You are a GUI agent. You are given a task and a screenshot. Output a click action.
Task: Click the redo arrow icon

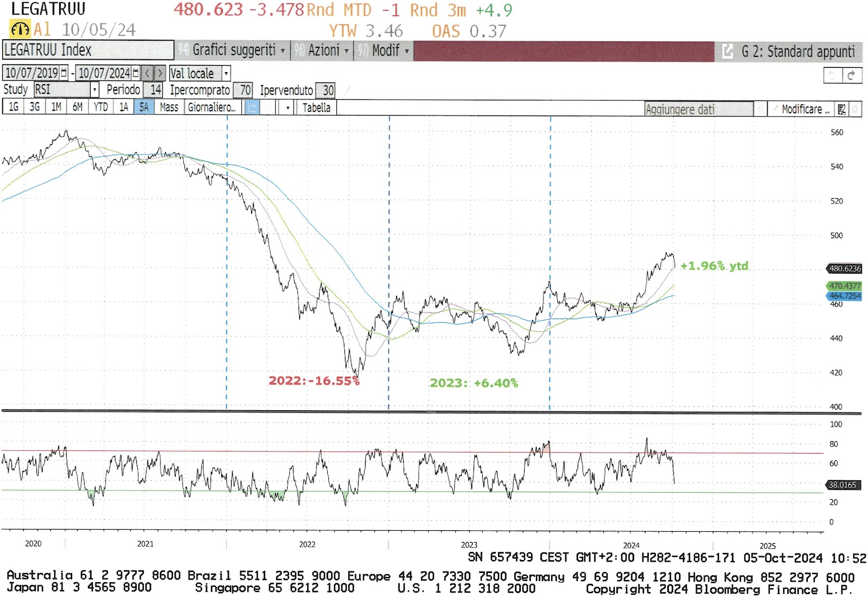[852, 75]
